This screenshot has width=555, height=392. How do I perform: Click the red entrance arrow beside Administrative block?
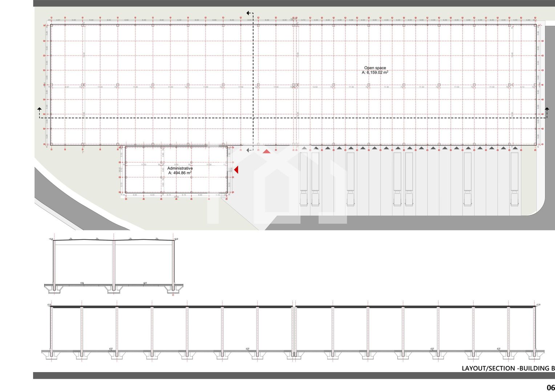point(236,170)
